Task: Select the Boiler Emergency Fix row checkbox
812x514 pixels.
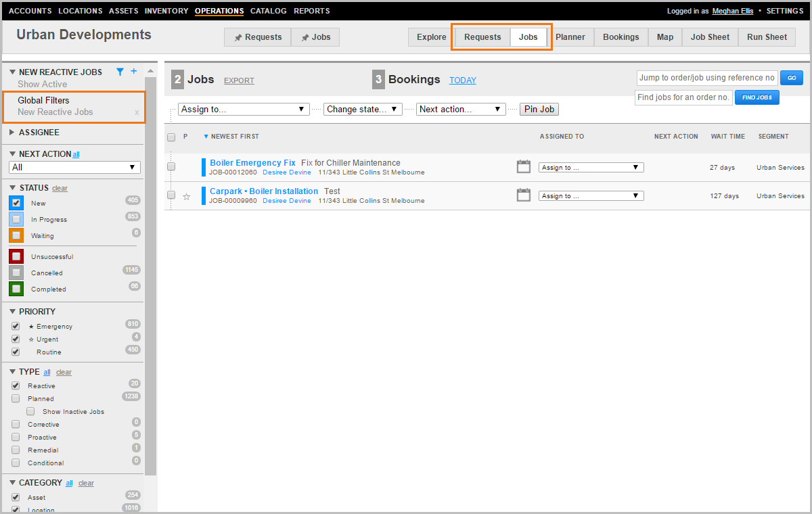Action: click(171, 166)
